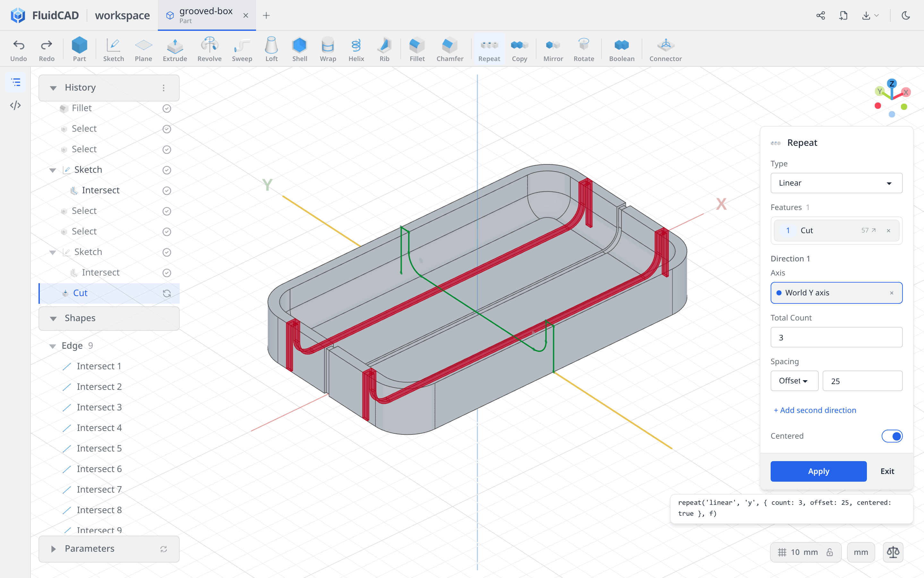Select the Mirror tool
The height and width of the screenshot is (578, 924).
tap(553, 50)
